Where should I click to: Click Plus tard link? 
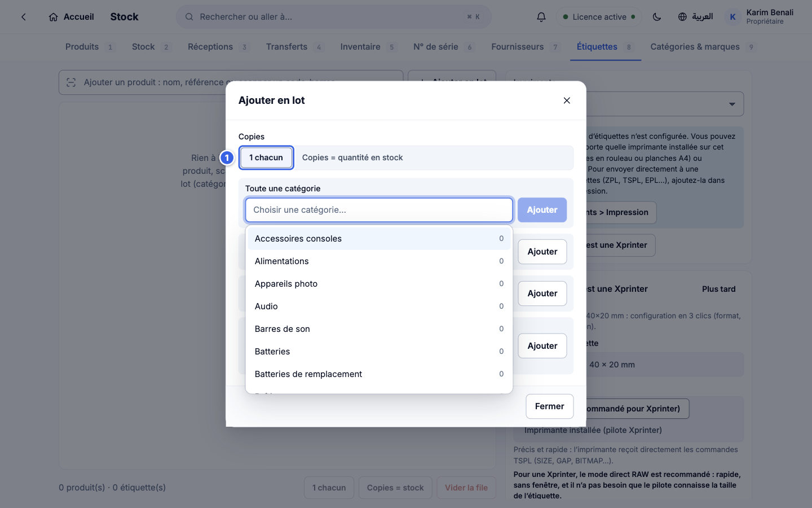click(719, 289)
